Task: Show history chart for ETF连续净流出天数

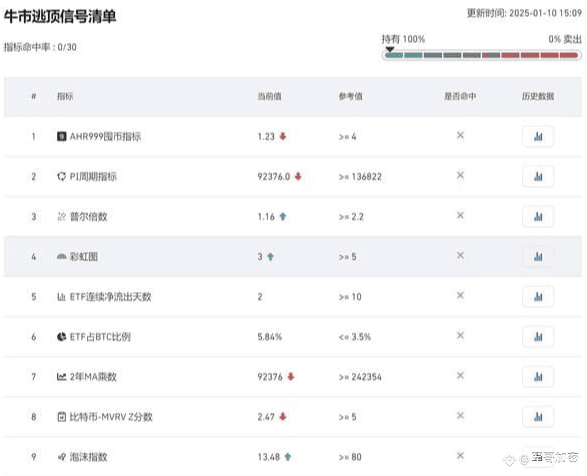Action: (x=538, y=297)
